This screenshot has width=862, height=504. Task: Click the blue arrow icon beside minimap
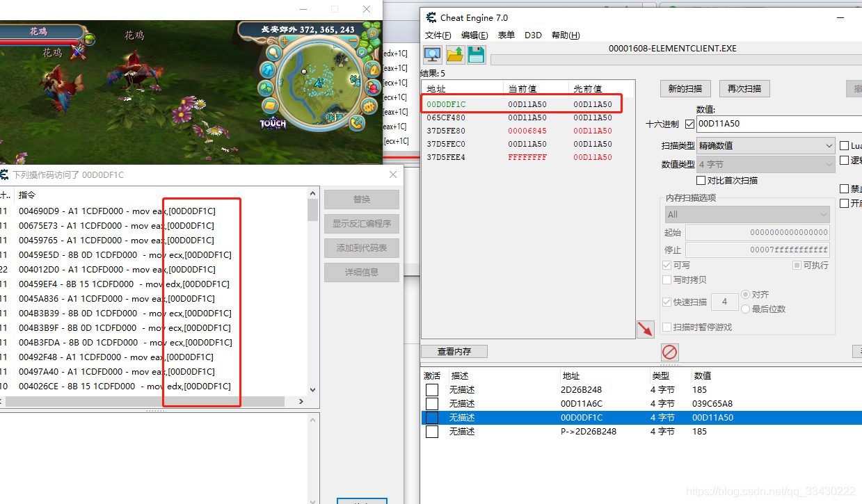(x=268, y=70)
